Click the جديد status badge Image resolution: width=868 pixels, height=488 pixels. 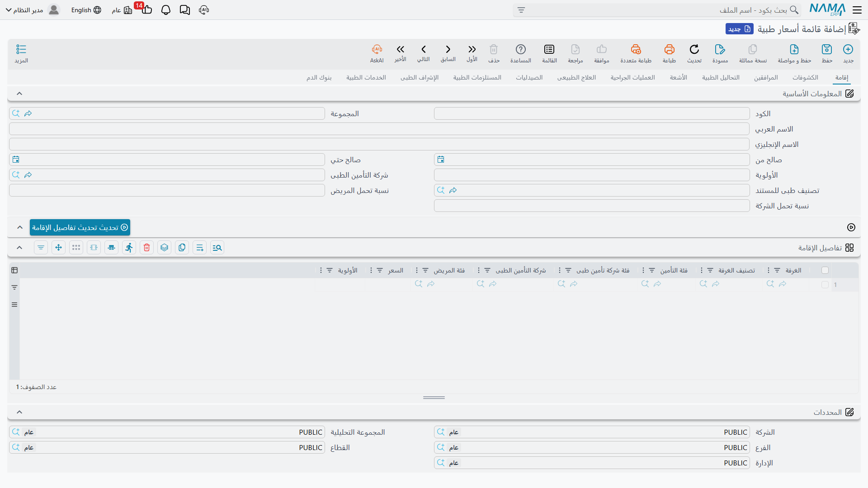740,29
